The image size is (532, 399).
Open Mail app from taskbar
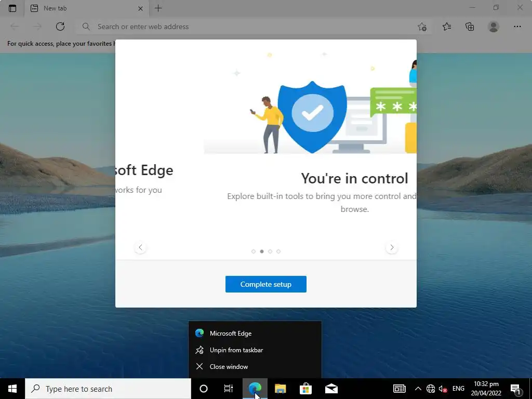[x=331, y=389]
